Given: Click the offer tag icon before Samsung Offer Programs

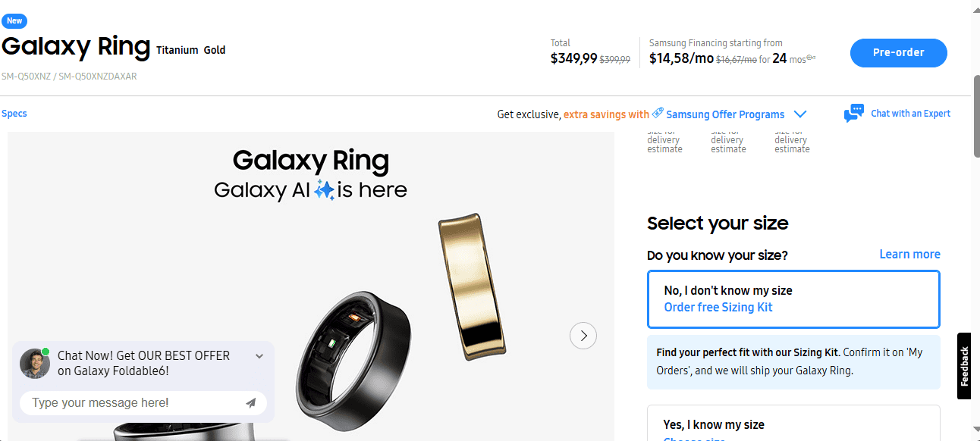Looking at the screenshot, I should (657, 114).
